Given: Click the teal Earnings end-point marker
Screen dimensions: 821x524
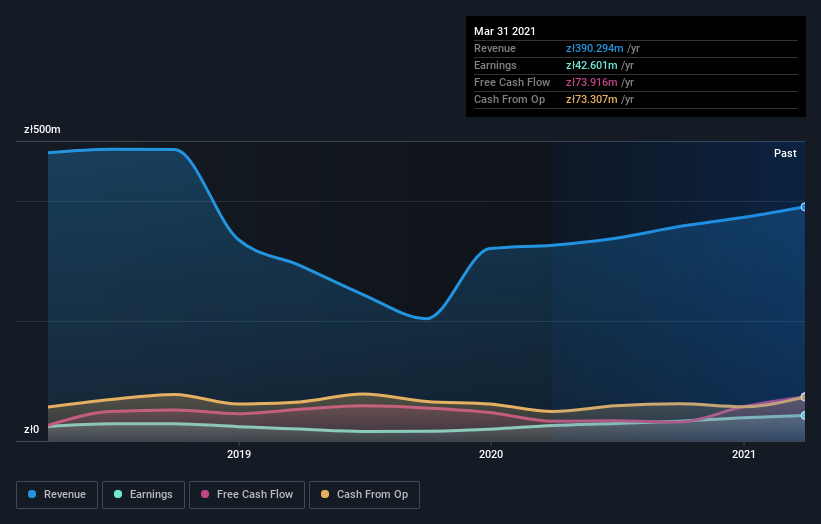Looking at the screenshot, I should coord(804,415).
